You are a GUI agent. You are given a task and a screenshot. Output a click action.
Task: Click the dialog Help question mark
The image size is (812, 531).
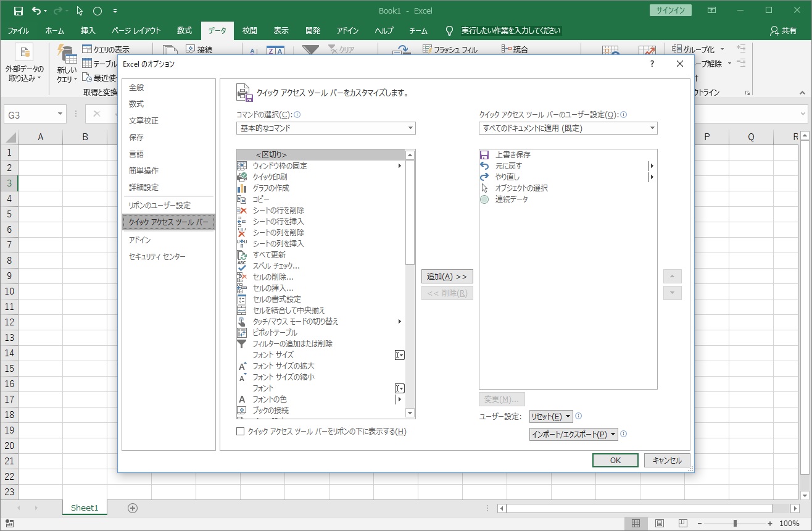652,64
